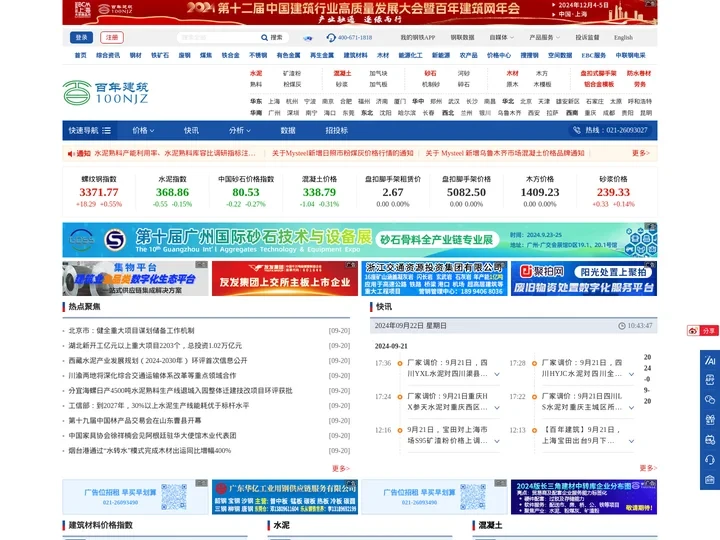This screenshot has height=540, width=720.
Task: Click the 混凝土价格 338.79 value
Action: click(x=319, y=192)
